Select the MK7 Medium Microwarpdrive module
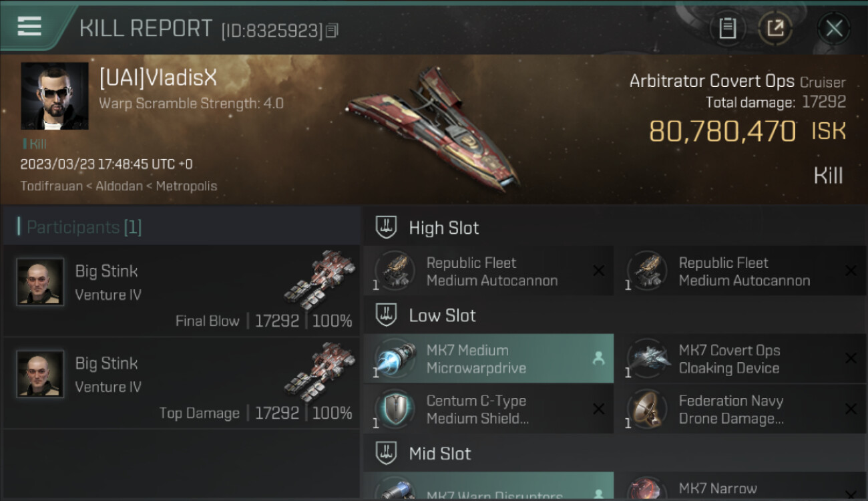Image resolution: width=868 pixels, height=501 pixels. [x=489, y=359]
